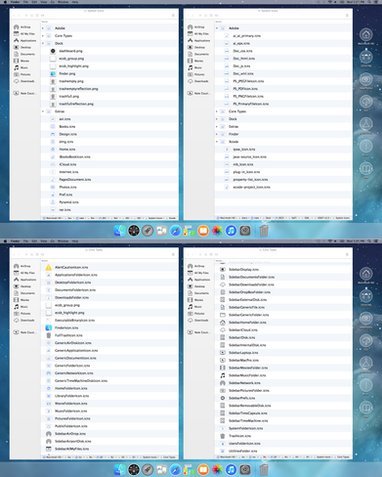Screen dimensions: 382x477
Task: Click the TrashIcon.icns trash can icon
Action: pyautogui.click(x=223, y=436)
